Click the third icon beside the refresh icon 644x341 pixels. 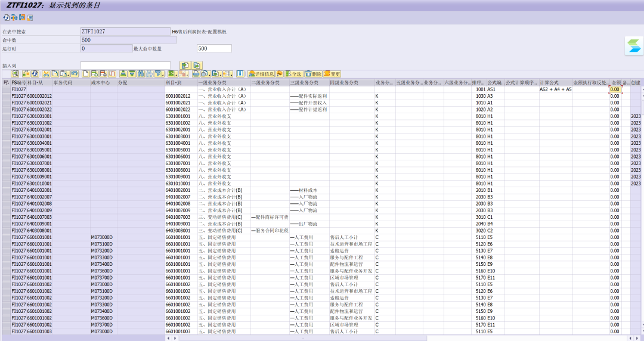(x=22, y=18)
